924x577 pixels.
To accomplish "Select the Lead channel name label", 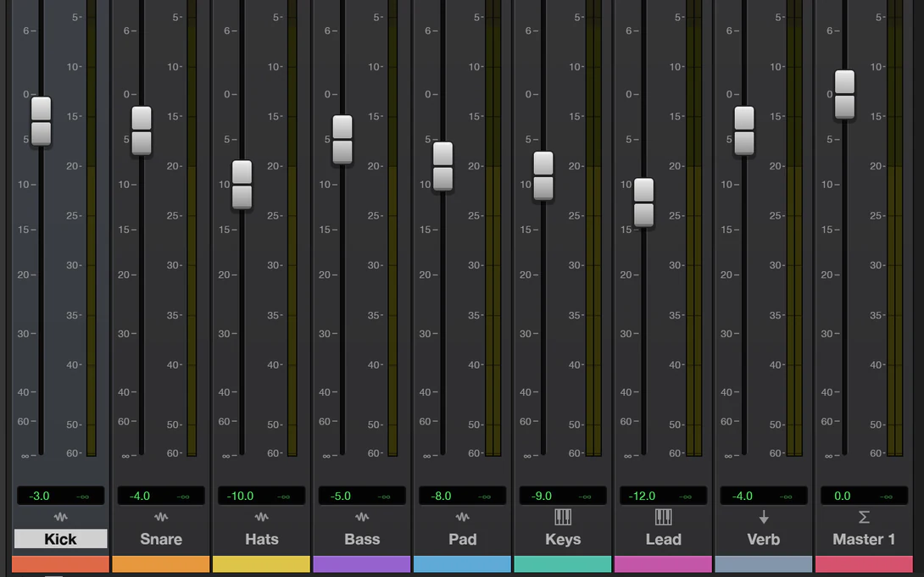I will pyautogui.click(x=664, y=539).
